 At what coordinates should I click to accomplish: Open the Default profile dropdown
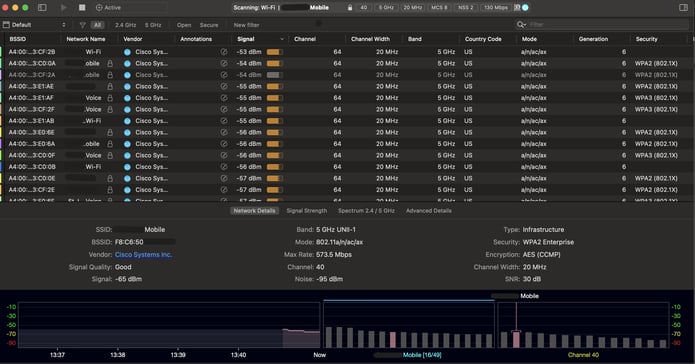35,25
